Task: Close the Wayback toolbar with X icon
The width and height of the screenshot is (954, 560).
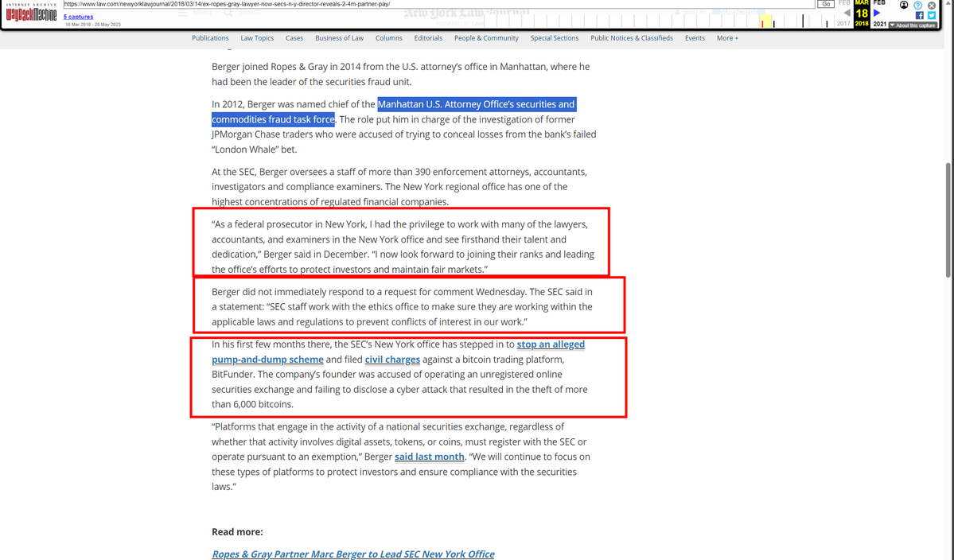Action: click(x=932, y=5)
